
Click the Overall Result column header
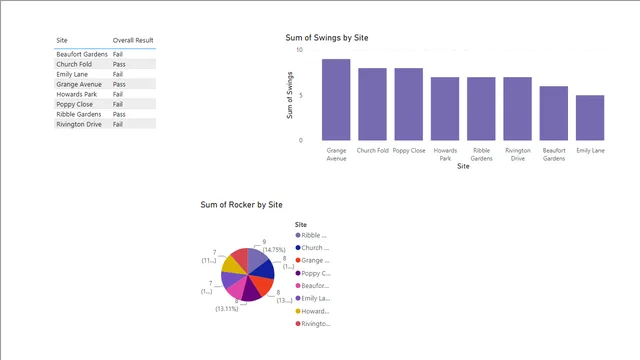point(133,40)
